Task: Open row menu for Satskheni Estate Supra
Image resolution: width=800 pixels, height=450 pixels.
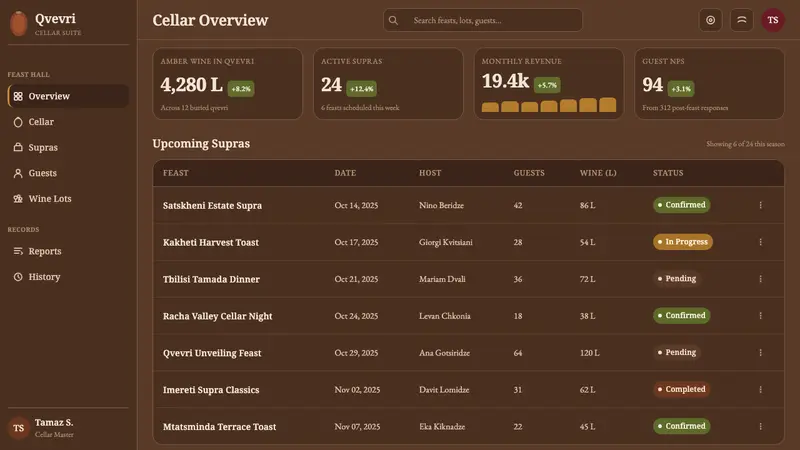Action: pos(760,205)
